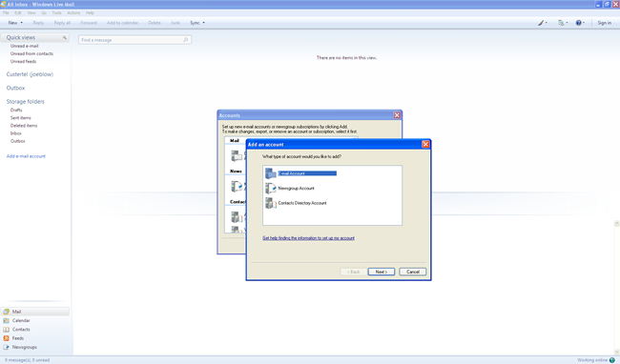Open the Actions menu

coord(73,13)
